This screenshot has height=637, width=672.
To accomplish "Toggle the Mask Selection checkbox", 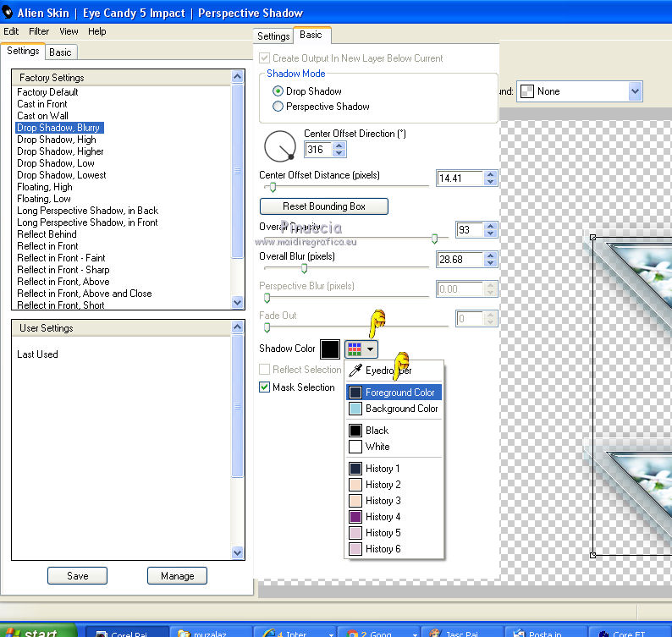I will coord(264,387).
